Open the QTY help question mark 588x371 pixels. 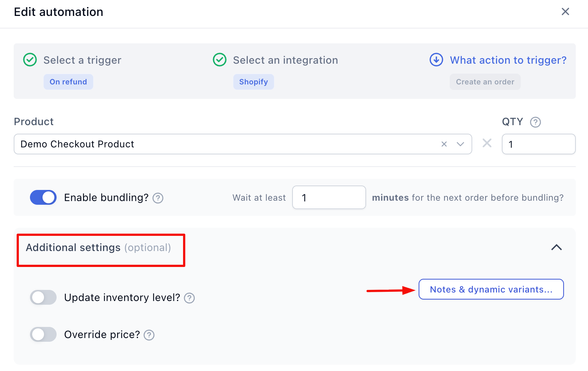[x=535, y=122]
